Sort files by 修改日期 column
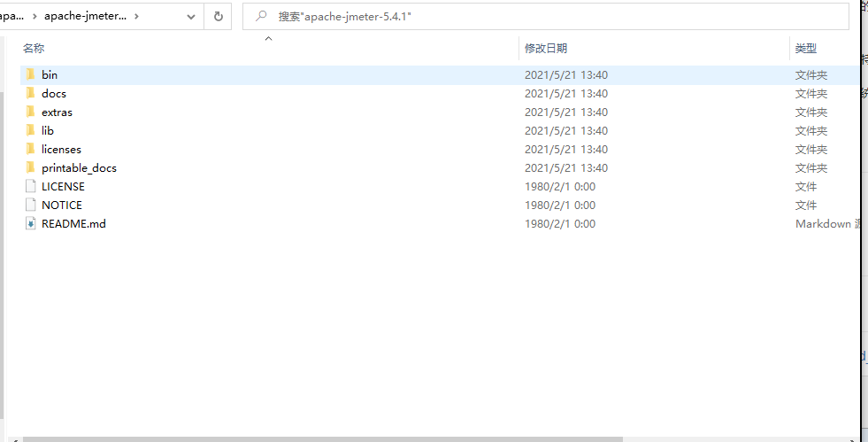868x442 pixels. pyautogui.click(x=546, y=48)
